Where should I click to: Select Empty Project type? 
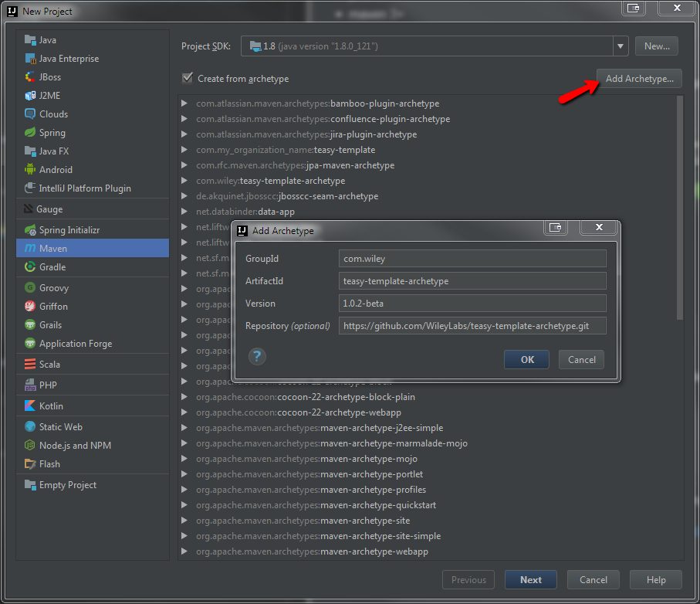[x=93, y=485]
